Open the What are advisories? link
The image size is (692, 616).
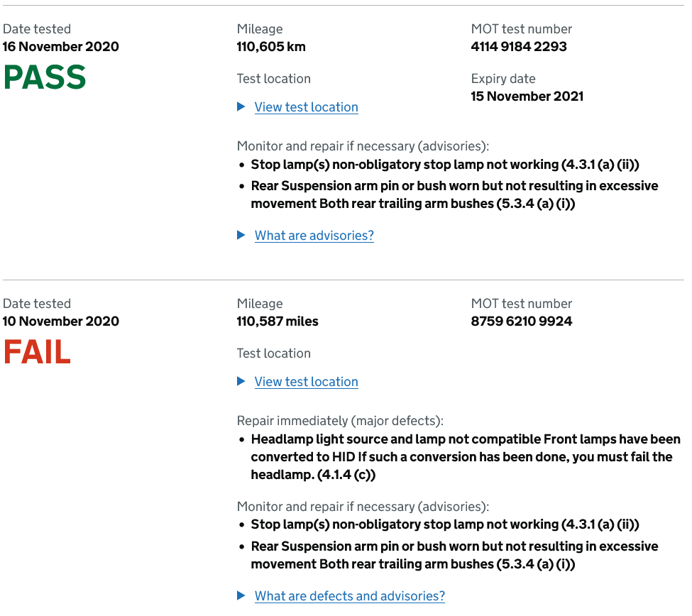[314, 236]
